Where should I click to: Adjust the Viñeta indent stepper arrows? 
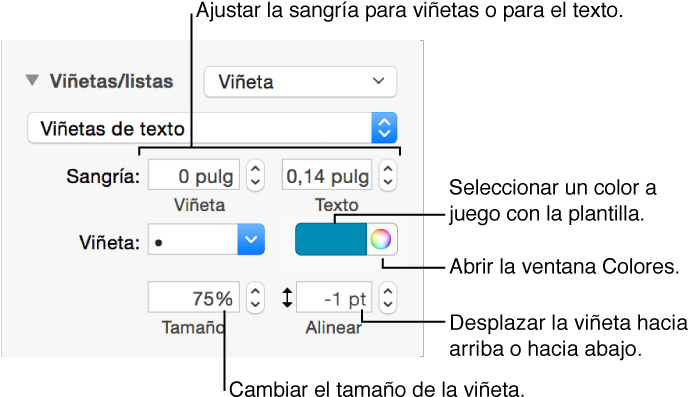255,175
